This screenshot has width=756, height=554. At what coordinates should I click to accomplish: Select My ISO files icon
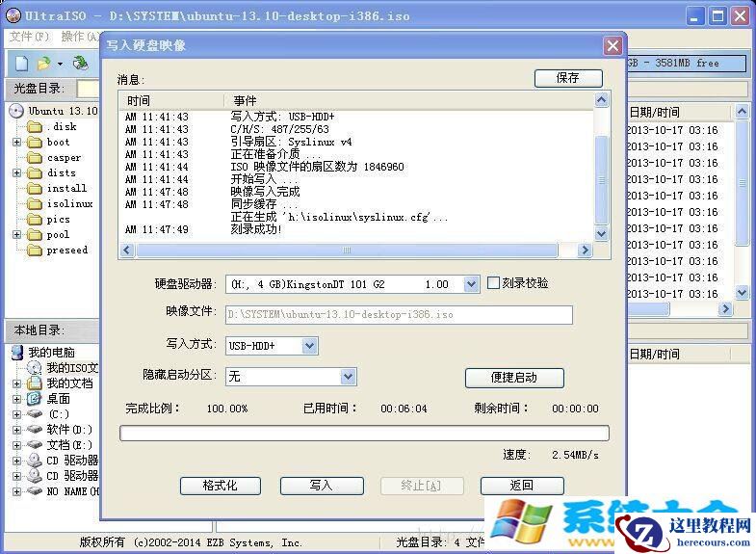point(35,368)
